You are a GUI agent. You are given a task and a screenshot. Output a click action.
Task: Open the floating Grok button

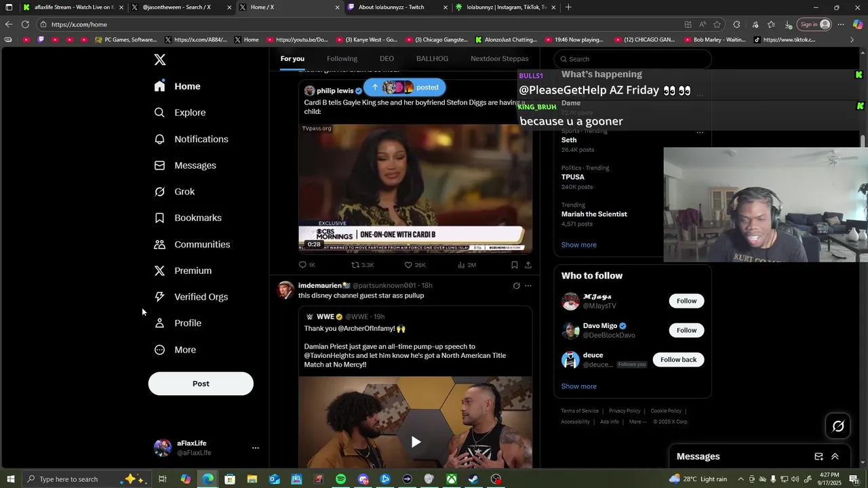[x=838, y=426]
